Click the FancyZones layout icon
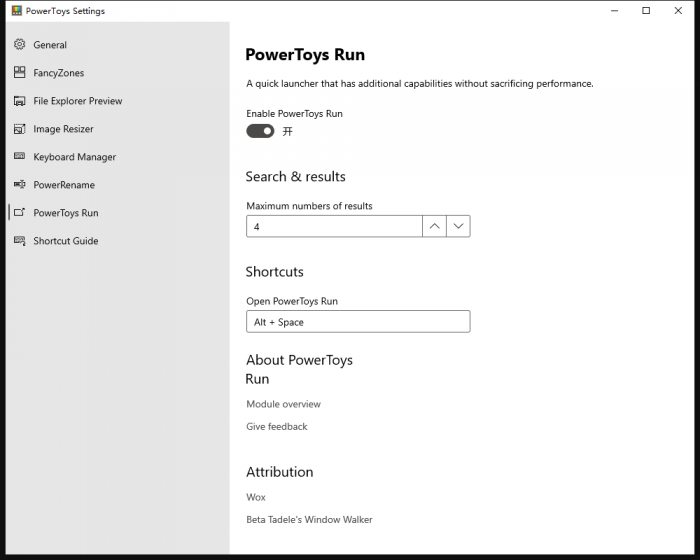Viewport: 700px width, 560px height. [x=20, y=72]
